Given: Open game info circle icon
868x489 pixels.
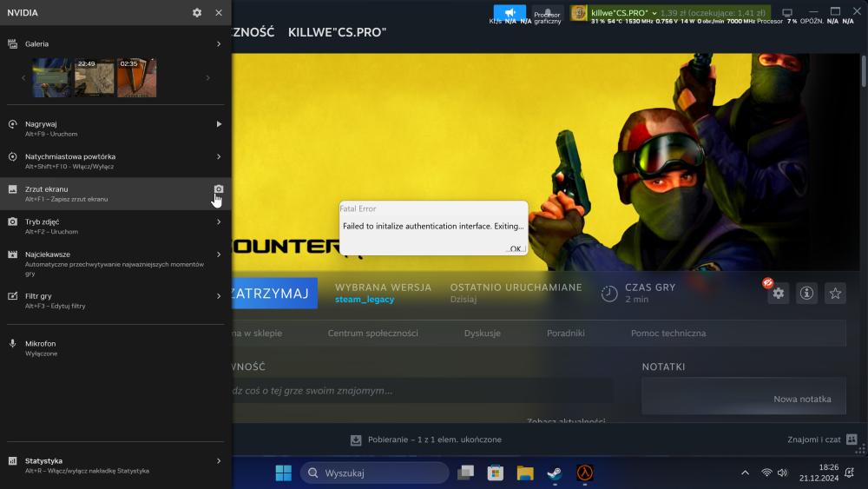Looking at the screenshot, I should tap(806, 293).
